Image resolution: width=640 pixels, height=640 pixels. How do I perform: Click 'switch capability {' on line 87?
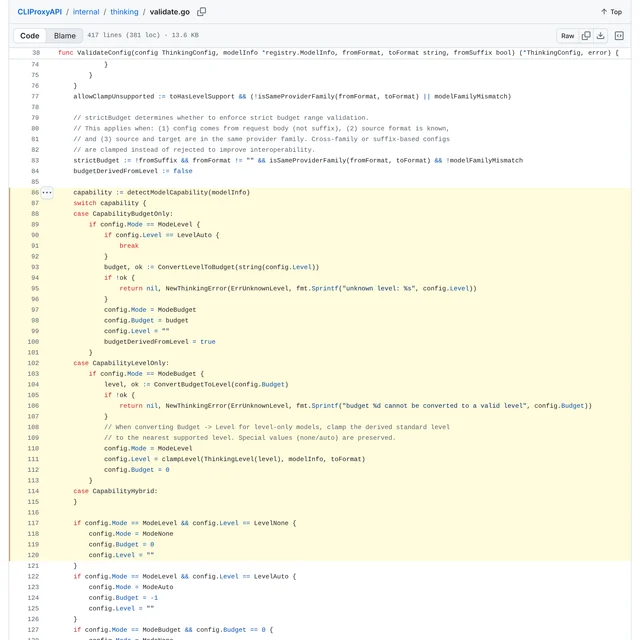[x=110, y=203]
